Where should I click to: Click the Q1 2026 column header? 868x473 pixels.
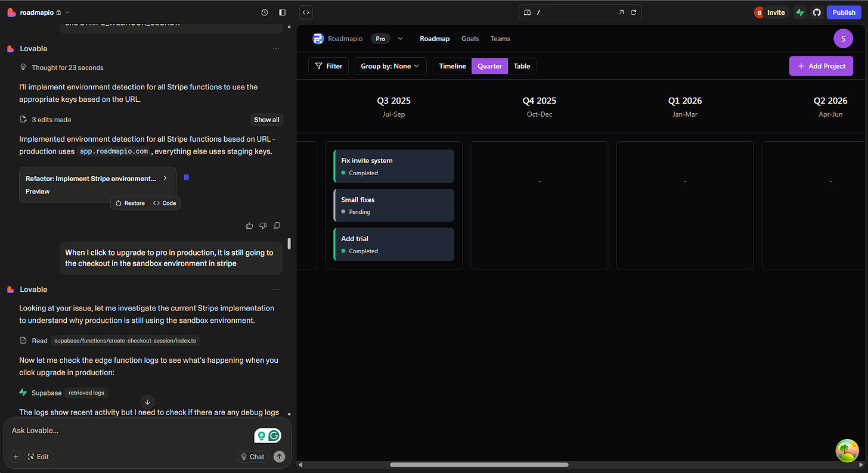(x=684, y=106)
